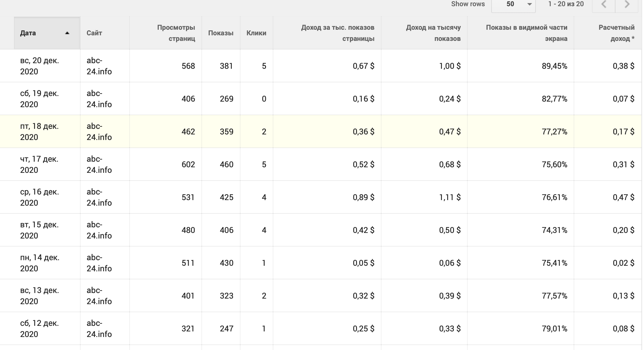The height and width of the screenshot is (350, 644).
Task: Sort by Показы в видимой части экрана header
Action: (520, 33)
